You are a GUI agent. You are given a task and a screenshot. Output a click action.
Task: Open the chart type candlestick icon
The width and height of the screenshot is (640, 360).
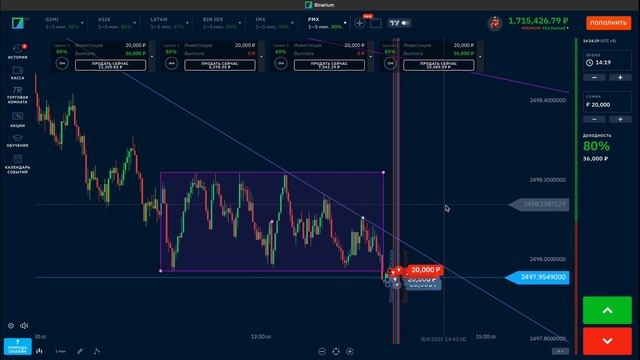pos(39,351)
